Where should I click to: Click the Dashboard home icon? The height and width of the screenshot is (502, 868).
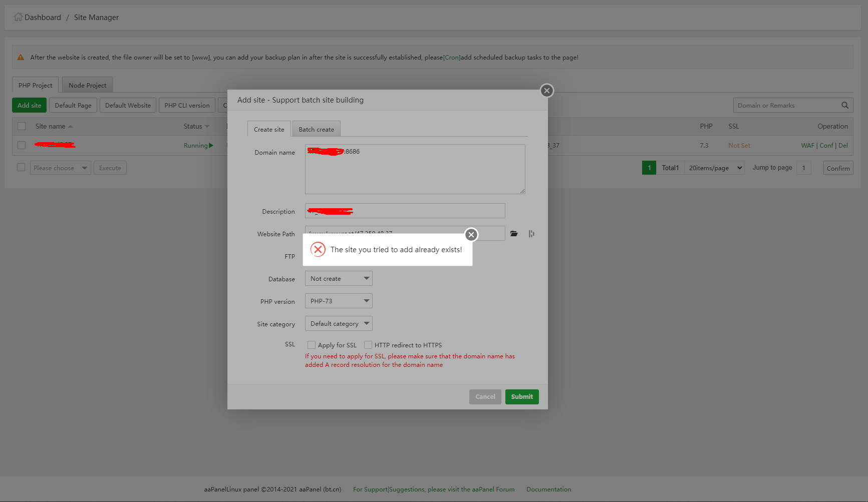tap(18, 17)
